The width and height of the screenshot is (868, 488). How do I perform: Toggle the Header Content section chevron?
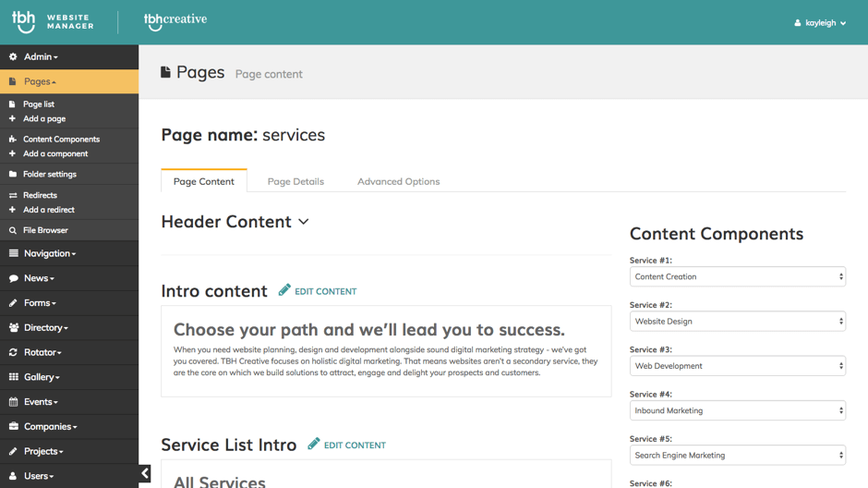tap(304, 222)
